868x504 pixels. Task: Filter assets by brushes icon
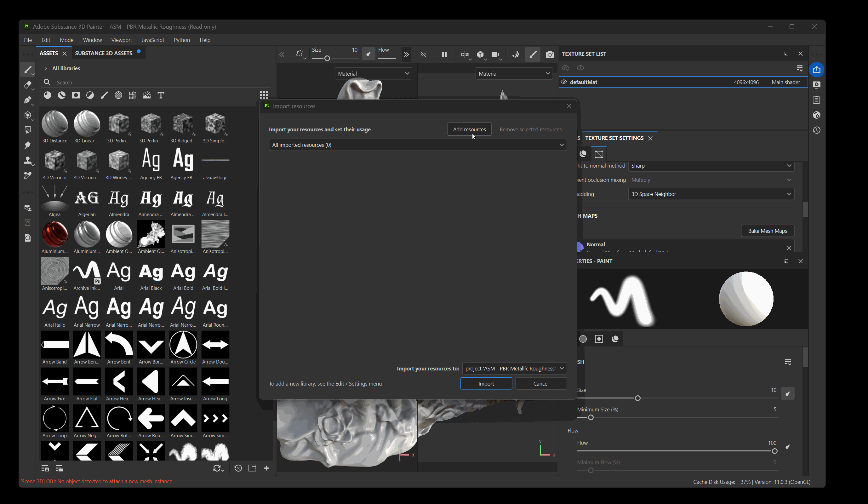click(104, 95)
